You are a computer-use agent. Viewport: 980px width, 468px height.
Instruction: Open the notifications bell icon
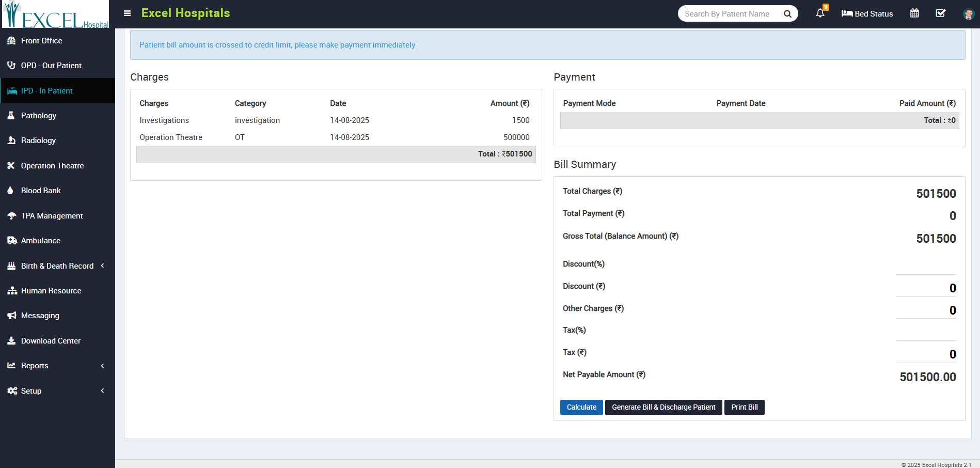(x=820, y=13)
